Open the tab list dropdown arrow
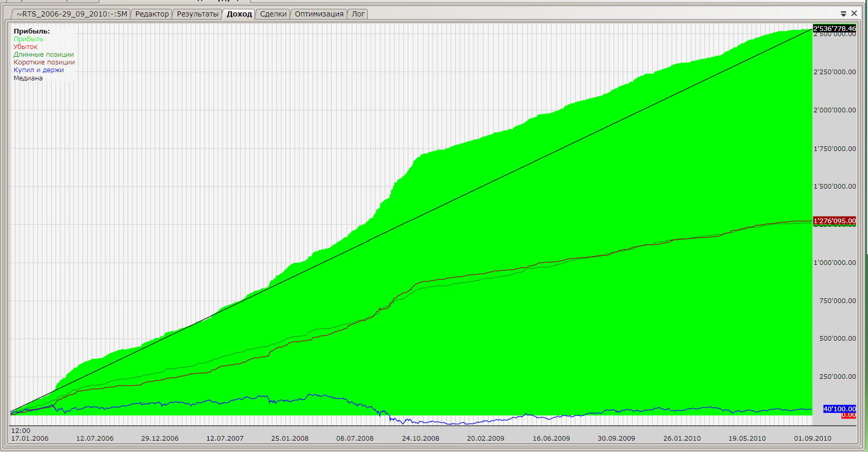868x452 pixels. pyautogui.click(x=843, y=13)
